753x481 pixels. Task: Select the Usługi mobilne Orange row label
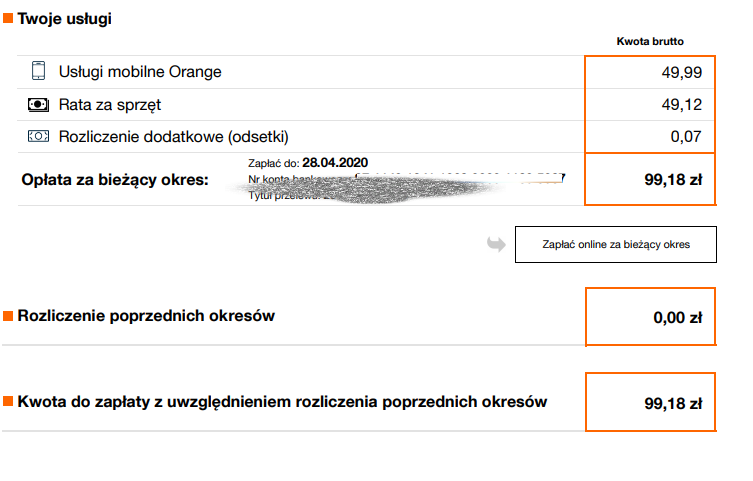[140, 72]
